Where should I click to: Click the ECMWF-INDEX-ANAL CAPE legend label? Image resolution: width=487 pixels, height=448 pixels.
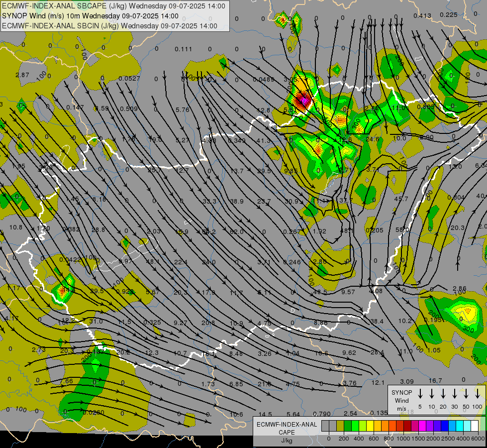pos(287,432)
